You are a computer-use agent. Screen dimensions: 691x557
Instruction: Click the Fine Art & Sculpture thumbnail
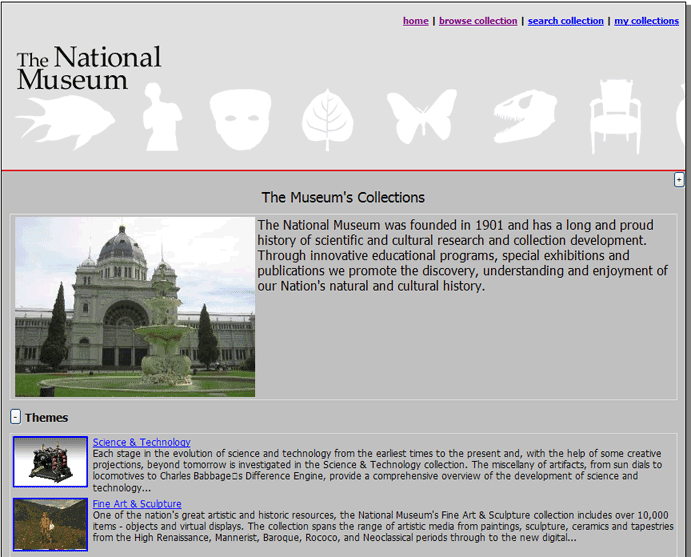click(x=50, y=524)
